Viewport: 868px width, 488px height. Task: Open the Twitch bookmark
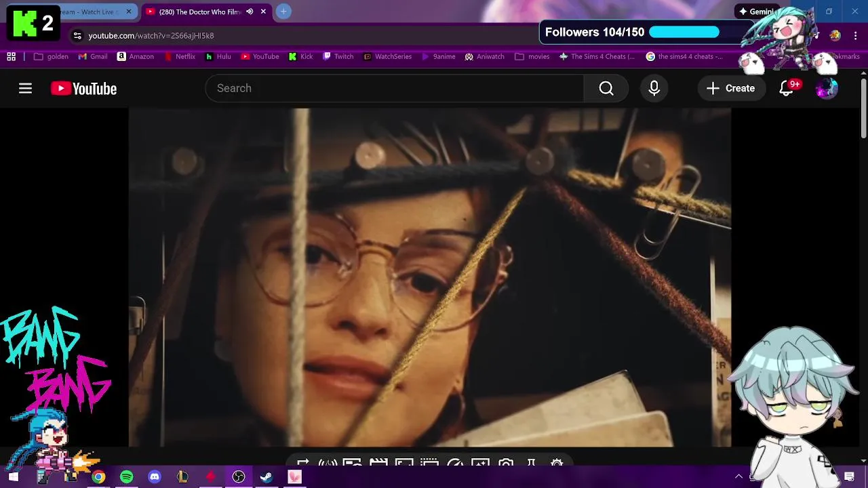coord(338,56)
